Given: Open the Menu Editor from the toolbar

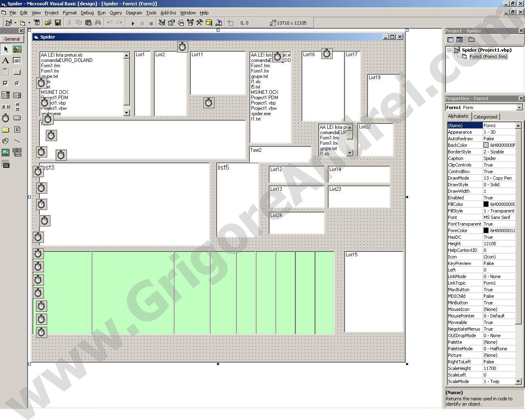Looking at the screenshot, I should pos(37,23).
